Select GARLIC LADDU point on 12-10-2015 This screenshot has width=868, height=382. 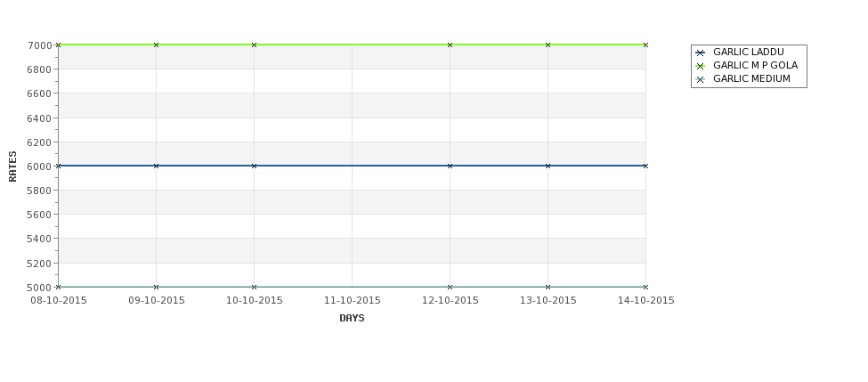coord(450,166)
